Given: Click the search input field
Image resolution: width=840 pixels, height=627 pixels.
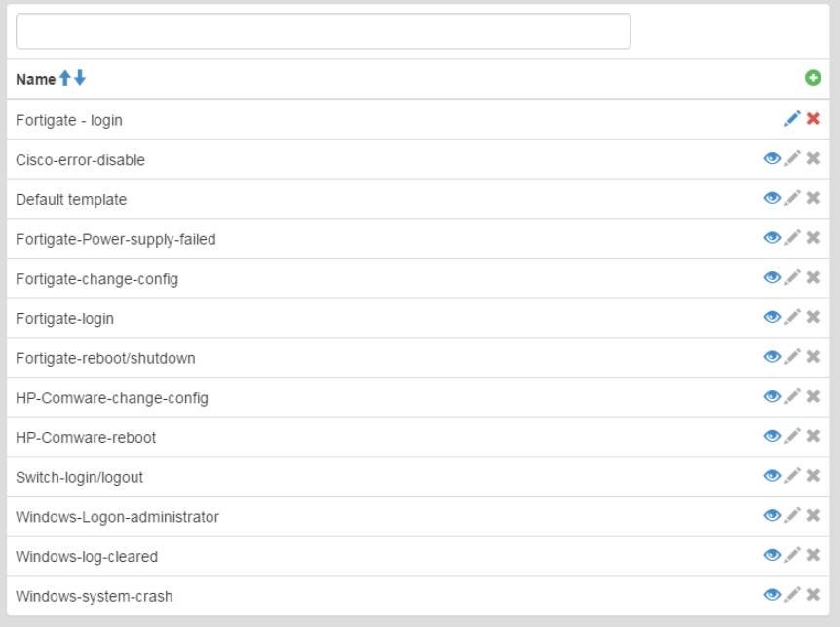Looking at the screenshot, I should 323,31.
